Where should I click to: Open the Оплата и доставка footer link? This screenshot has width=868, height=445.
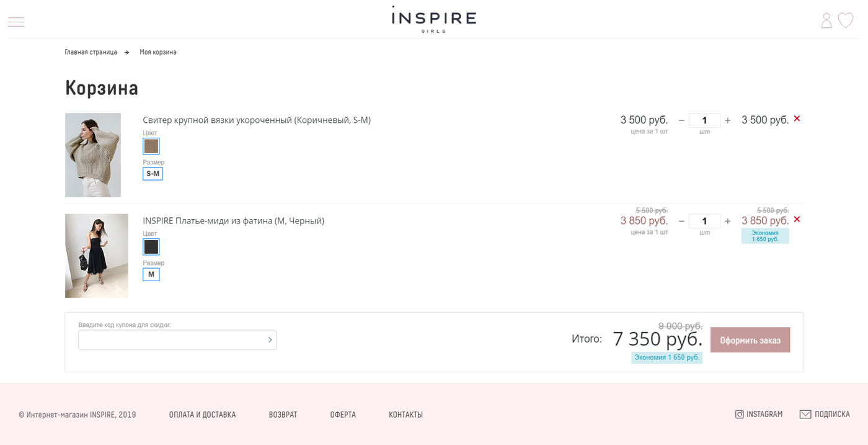pyautogui.click(x=202, y=415)
